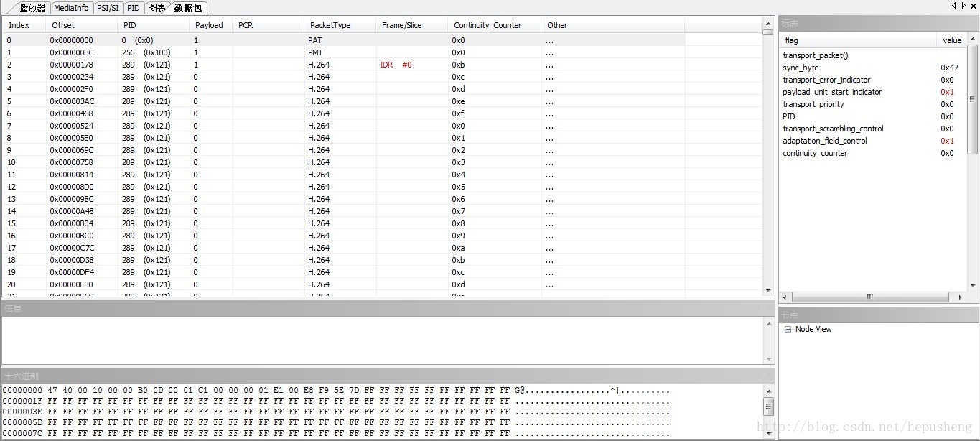Click hex dump line 0000005D
This screenshot has height=441, width=980.
336,422
